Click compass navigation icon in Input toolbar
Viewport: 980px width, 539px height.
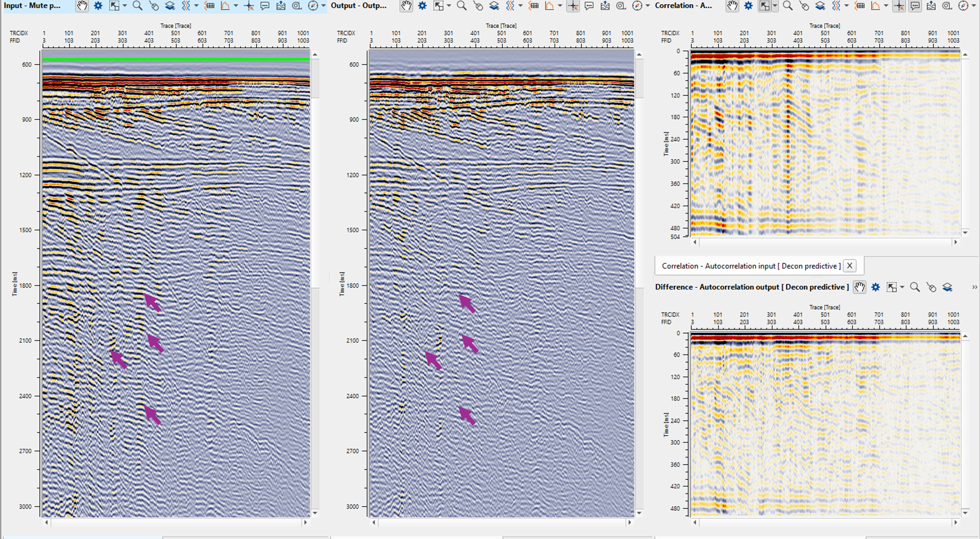[x=313, y=6]
